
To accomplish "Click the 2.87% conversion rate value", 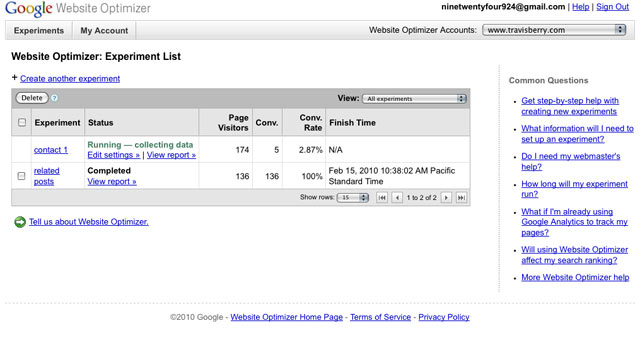I will coord(311,150).
